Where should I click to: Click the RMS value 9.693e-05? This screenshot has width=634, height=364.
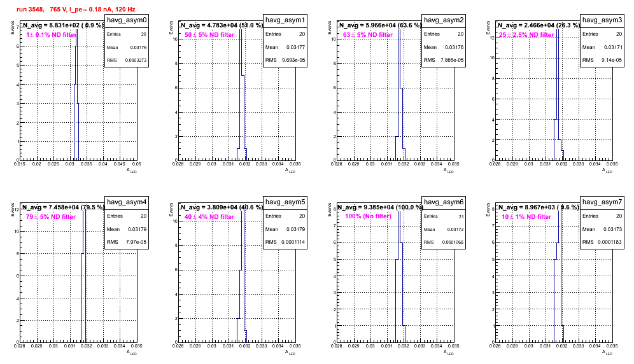click(x=293, y=60)
